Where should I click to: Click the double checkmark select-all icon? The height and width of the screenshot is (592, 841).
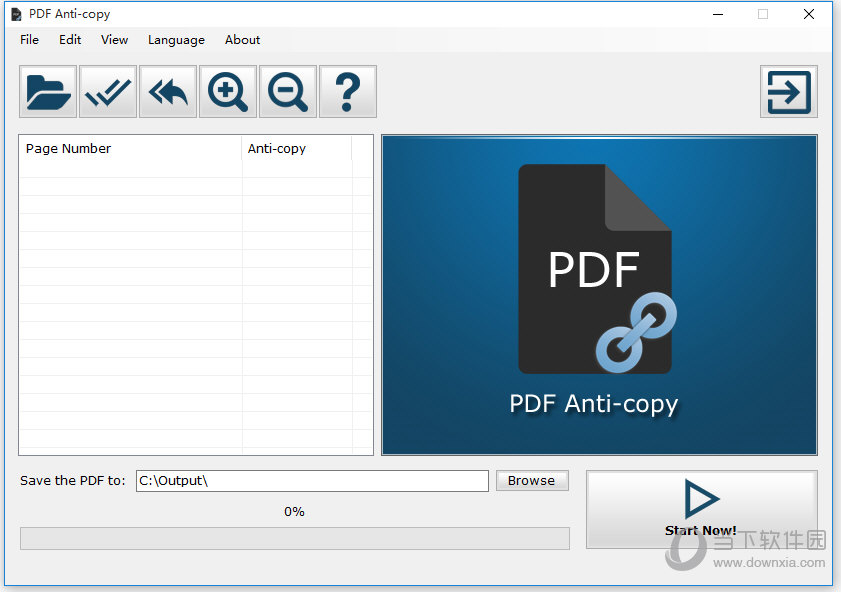coord(108,92)
